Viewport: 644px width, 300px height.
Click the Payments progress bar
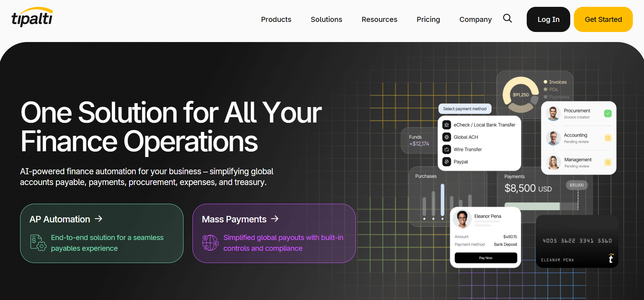pyautogui.click(x=541, y=206)
